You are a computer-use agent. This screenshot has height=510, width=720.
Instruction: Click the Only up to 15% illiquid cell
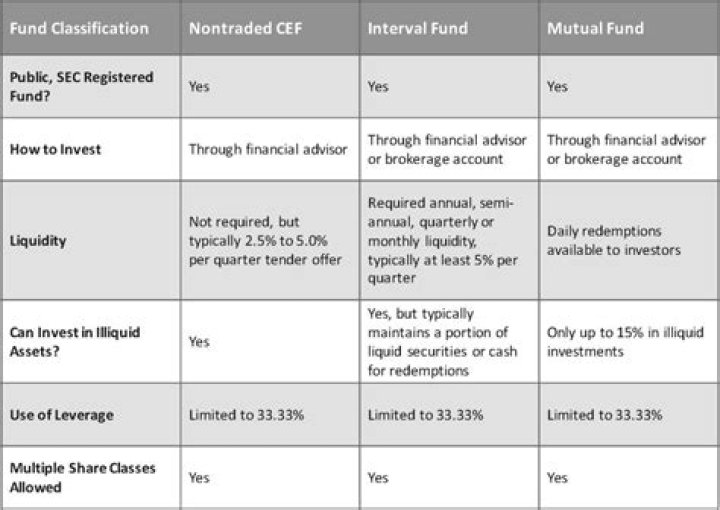tap(622, 340)
